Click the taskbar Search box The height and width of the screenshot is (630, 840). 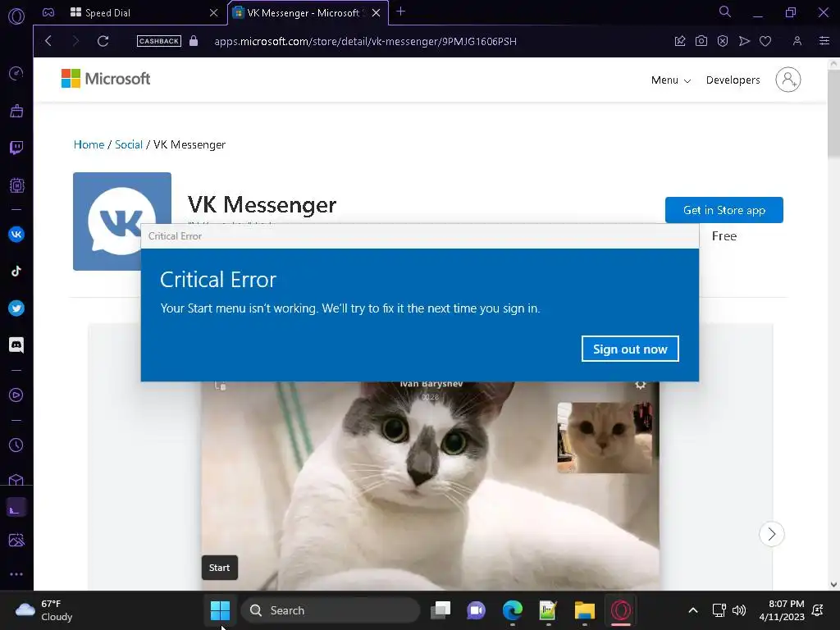(x=330, y=610)
